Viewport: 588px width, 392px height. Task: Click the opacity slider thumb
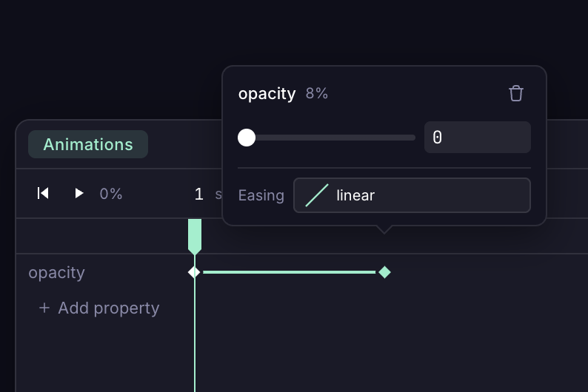click(247, 138)
